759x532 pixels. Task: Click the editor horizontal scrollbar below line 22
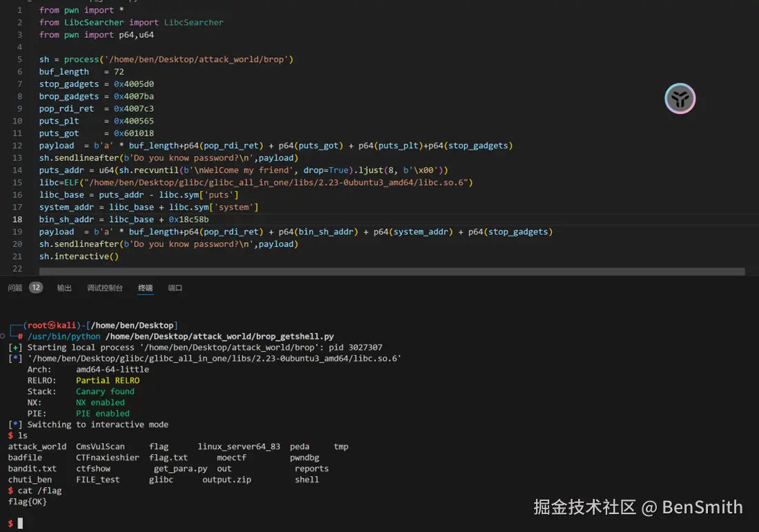click(x=392, y=272)
